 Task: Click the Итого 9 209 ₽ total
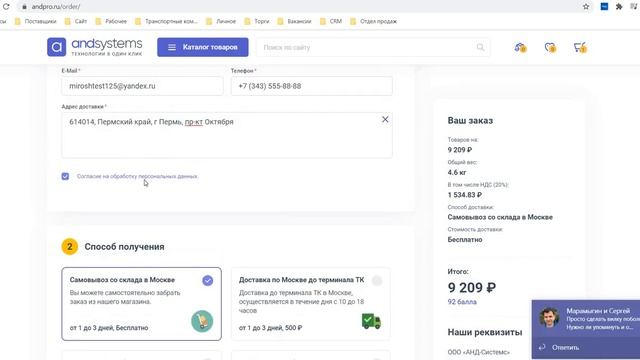[472, 288]
